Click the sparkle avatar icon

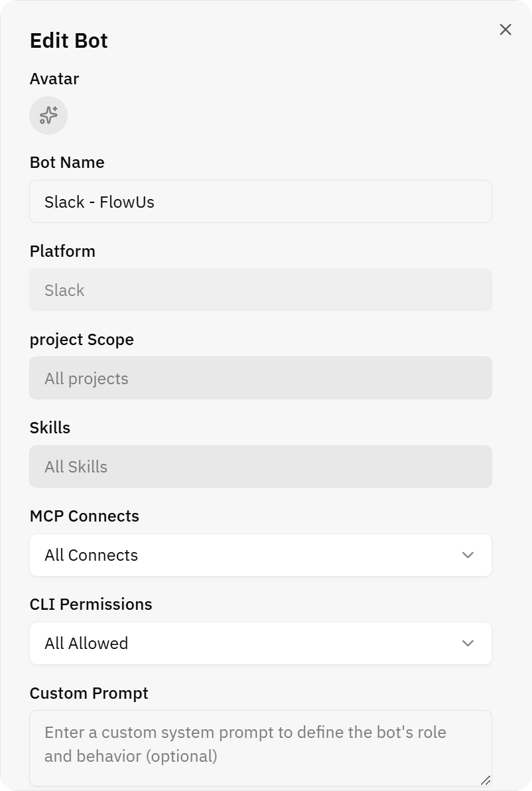(48, 115)
